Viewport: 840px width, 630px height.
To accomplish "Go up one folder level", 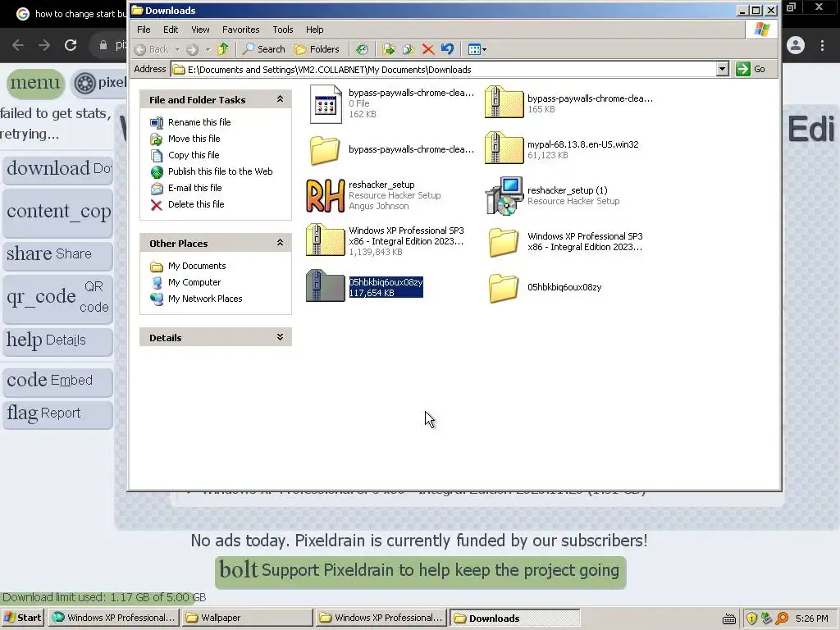I will pyautogui.click(x=223, y=49).
